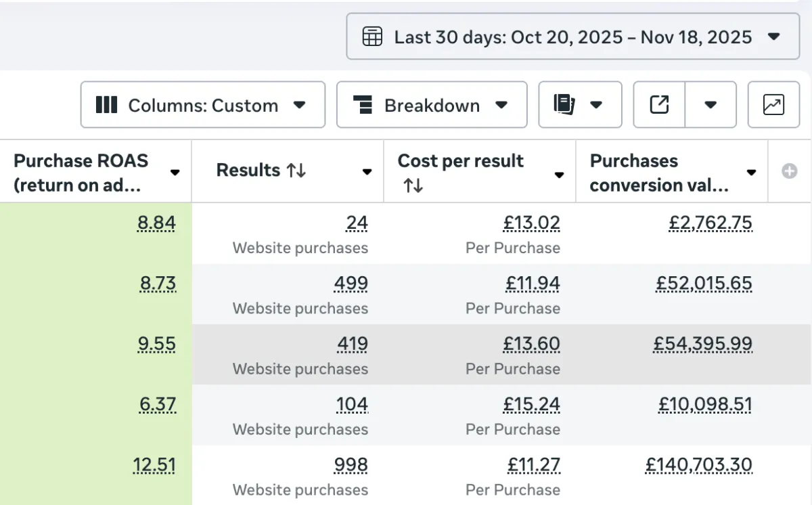The width and height of the screenshot is (812, 505).
Task: Open export options dropdown arrow
Action: click(x=710, y=105)
